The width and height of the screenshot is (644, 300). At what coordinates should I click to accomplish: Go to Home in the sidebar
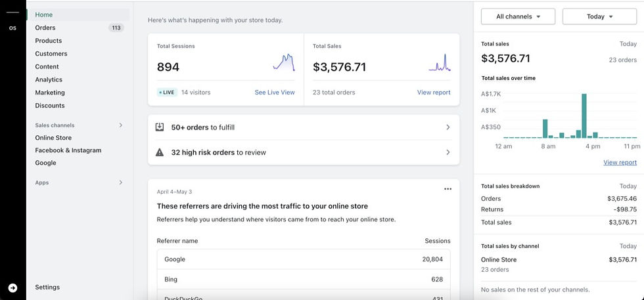click(x=78, y=15)
